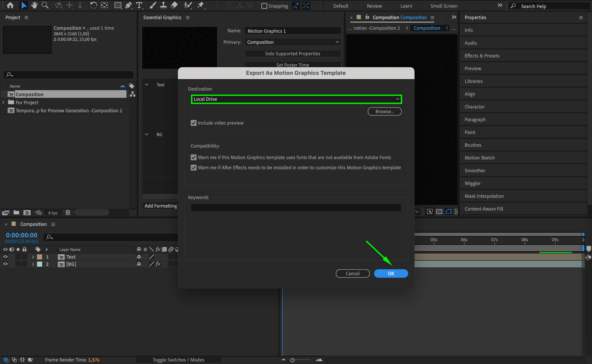
Task: Open the Primary Composition dropdown
Action: (293, 42)
